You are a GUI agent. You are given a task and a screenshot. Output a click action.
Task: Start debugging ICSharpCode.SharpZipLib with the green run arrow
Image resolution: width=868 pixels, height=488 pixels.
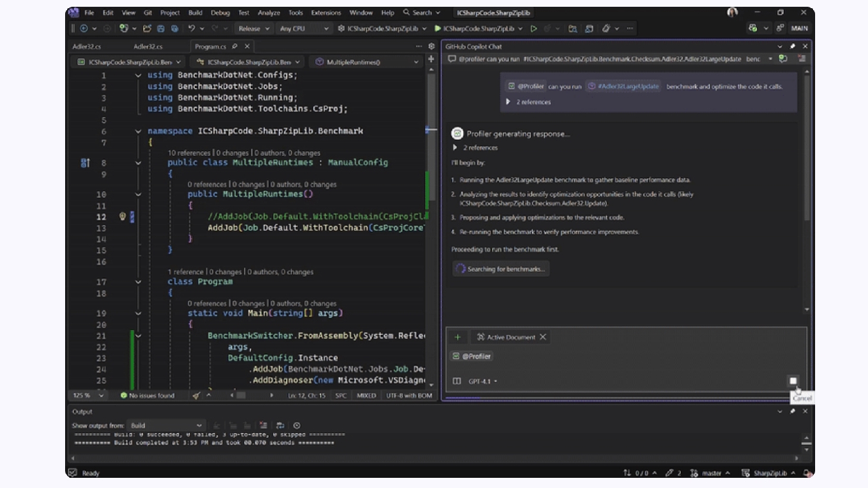pos(437,28)
